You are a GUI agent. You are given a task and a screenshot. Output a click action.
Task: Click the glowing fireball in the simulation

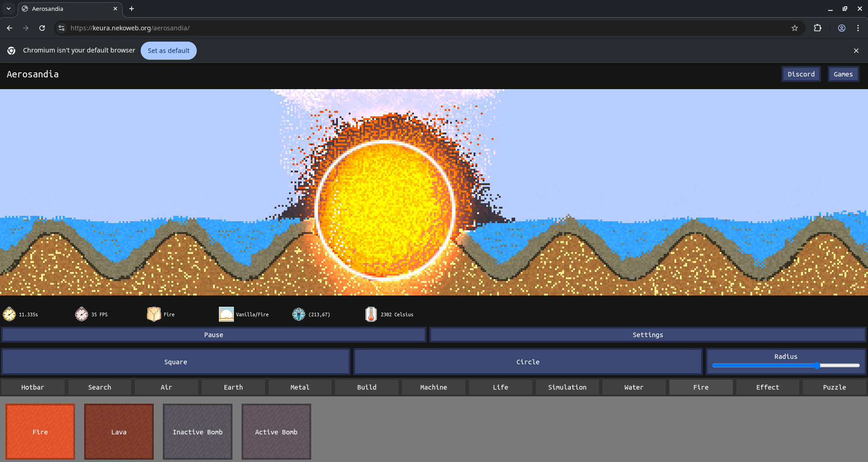385,210
